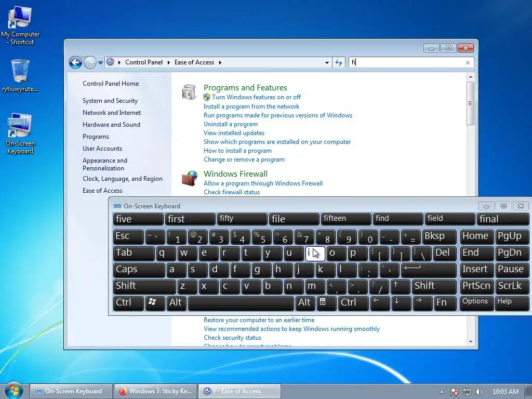Click the Bksp key on keyboard
Image resolution: width=532 pixels, height=399 pixels.
pyautogui.click(x=440, y=237)
